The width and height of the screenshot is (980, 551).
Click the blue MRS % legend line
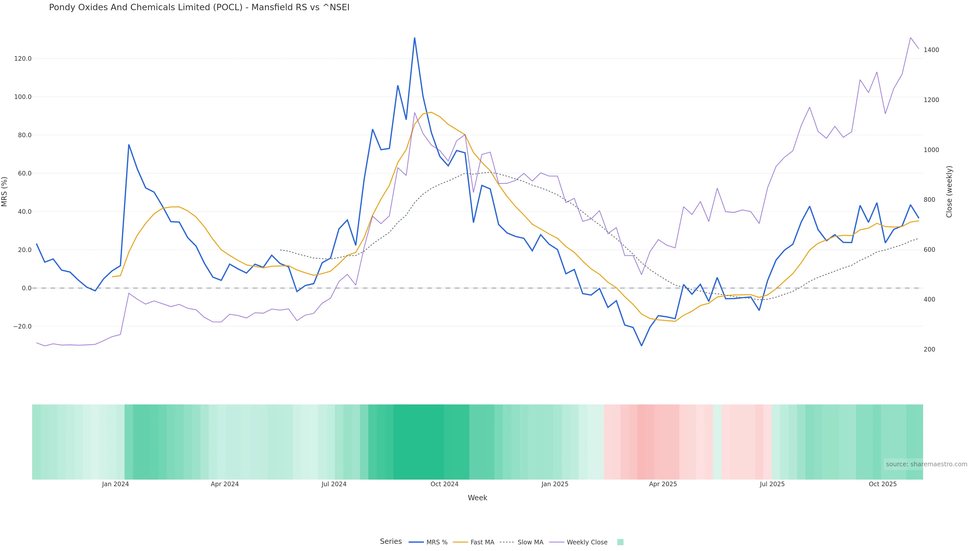[416, 542]
